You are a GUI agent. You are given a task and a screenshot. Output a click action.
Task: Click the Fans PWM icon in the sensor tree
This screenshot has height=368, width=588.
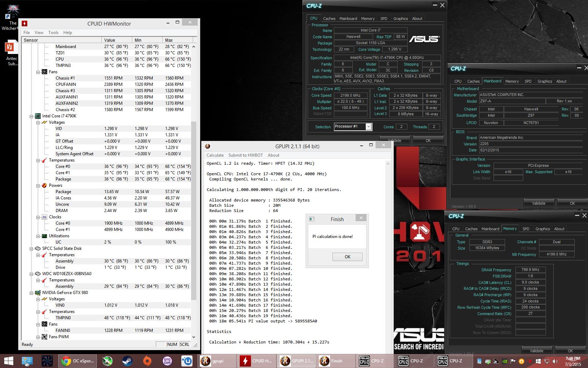pyautogui.click(x=44, y=337)
